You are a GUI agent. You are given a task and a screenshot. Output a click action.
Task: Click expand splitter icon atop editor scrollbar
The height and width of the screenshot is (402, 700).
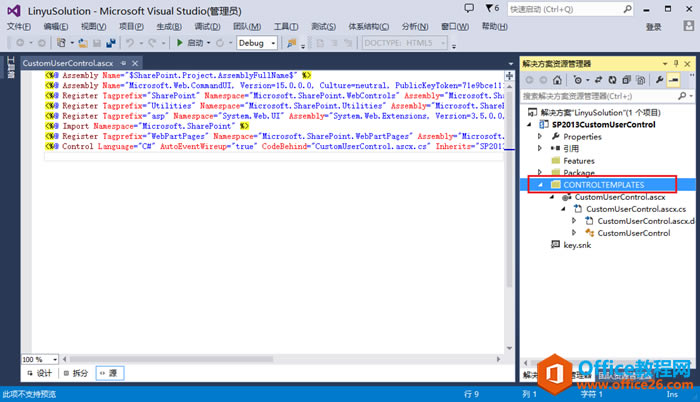[x=509, y=76]
